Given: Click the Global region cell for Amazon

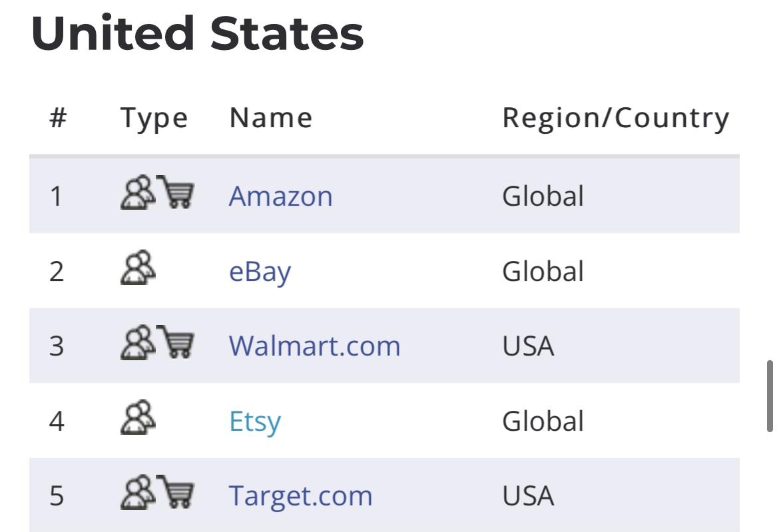Looking at the screenshot, I should [x=543, y=196].
